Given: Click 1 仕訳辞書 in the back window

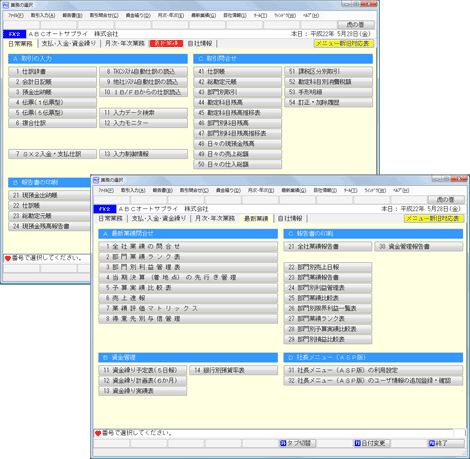Looking at the screenshot, I should pyautogui.click(x=53, y=71).
